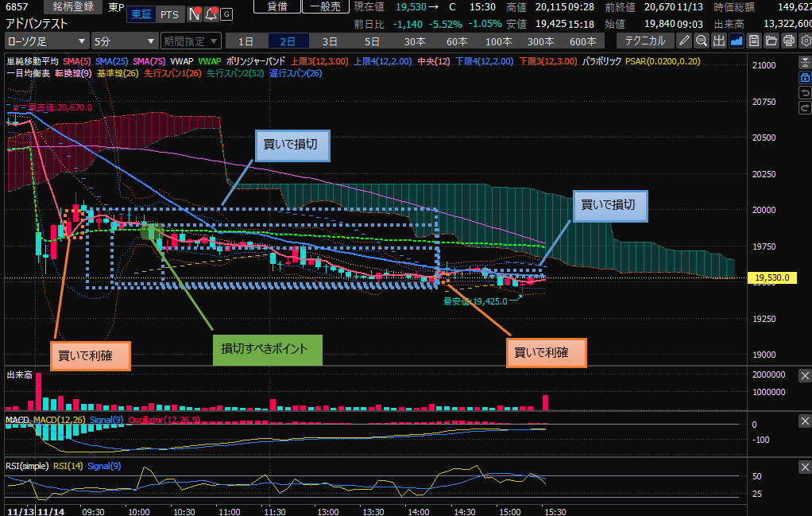Open the ローソク足 chart type dropdown
Screen dimensions: 812x516
pyautogui.click(x=47, y=41)
